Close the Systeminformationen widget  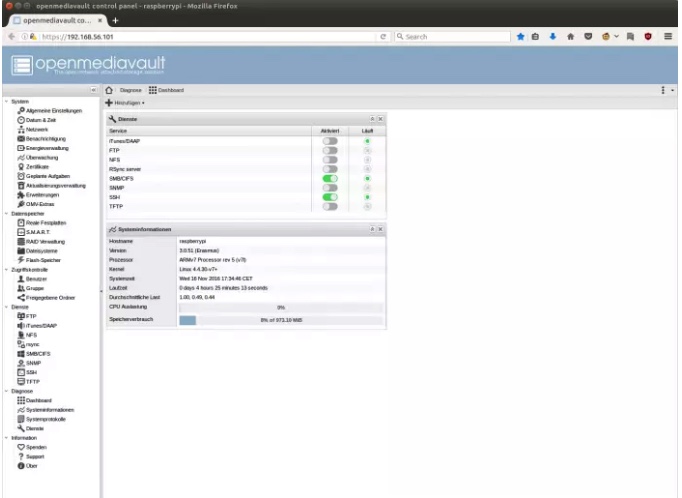coord(381,229)
